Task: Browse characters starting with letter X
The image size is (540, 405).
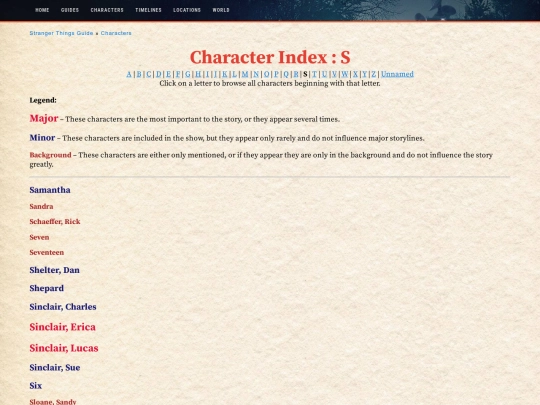Action: pyautogui.click(x=355, y=74)
